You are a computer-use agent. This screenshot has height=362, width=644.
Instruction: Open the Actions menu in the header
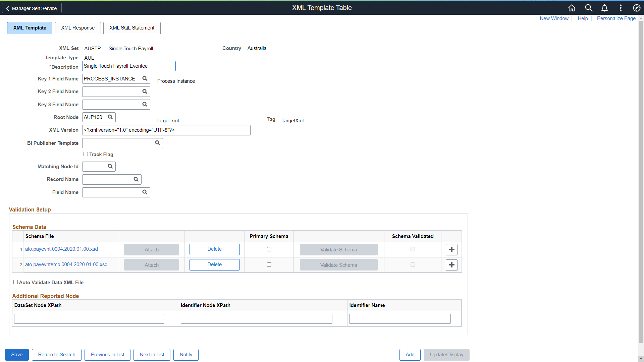point(620,8)
